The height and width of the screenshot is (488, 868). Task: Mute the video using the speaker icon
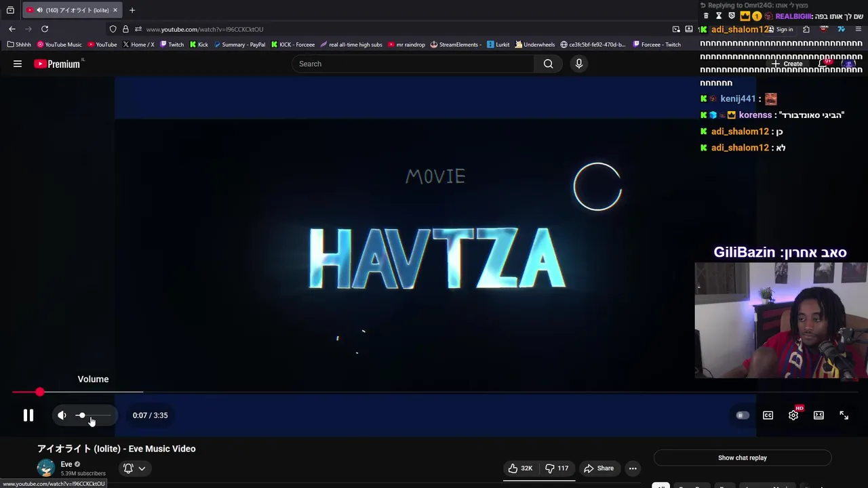(62, 415)
